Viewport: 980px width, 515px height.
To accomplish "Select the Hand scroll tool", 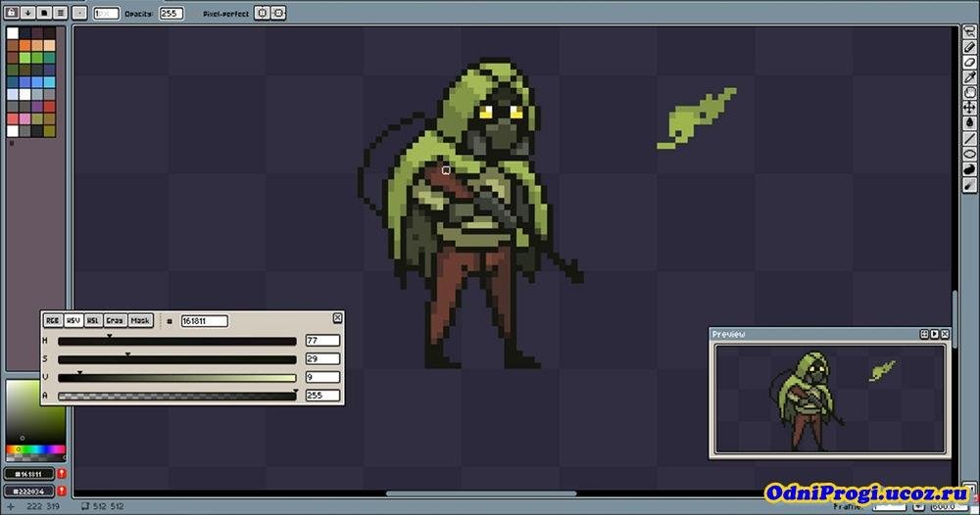I will (970, 92).
